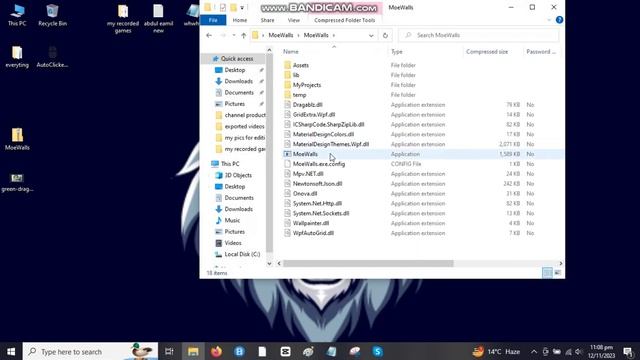
Task: Open 3D Objects in navigation pane
Action: (x=238, y=175)
